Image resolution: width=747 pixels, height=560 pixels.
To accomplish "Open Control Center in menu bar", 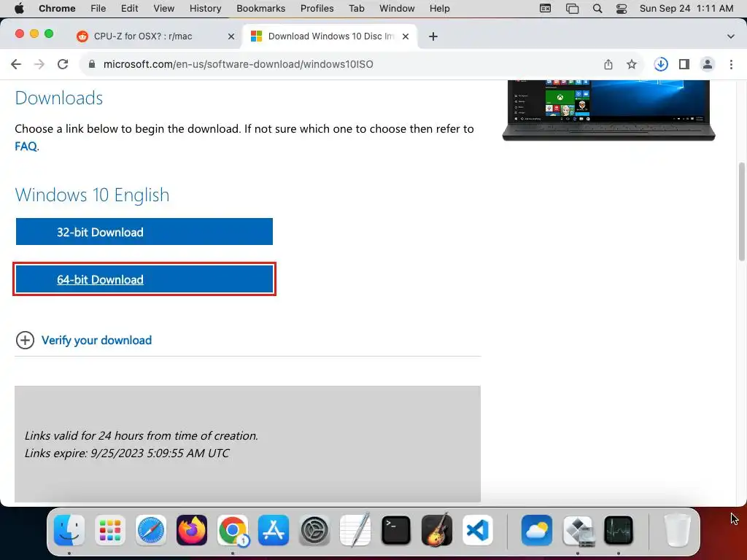I will click(622, 9).
